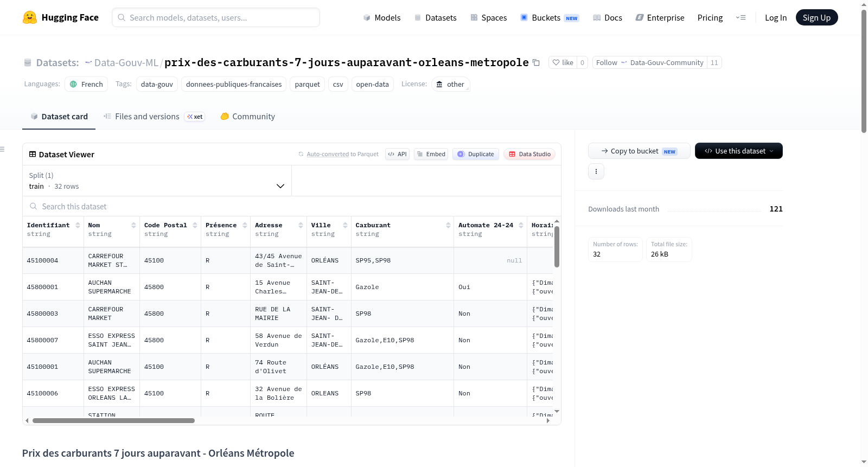This screenshot has width=868, height=467.
Task: Click the Hugging Face emoji logo
Action: click(30, 17)
